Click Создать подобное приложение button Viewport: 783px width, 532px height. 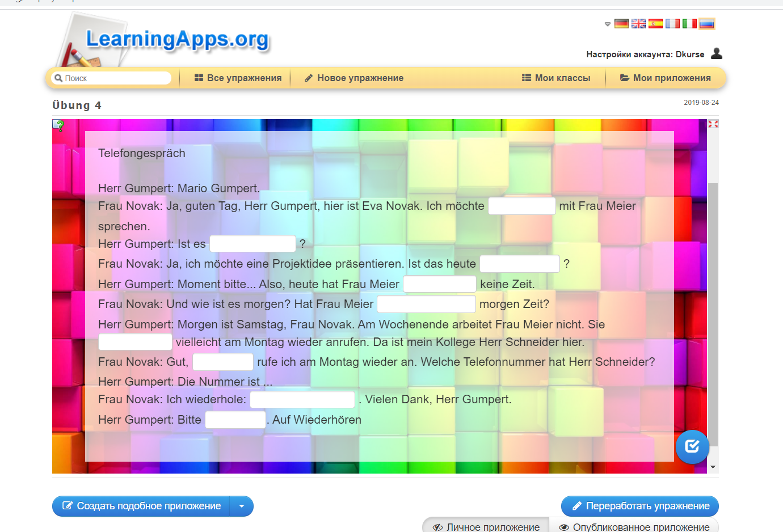pyautogui.click(x=141, y=506)
